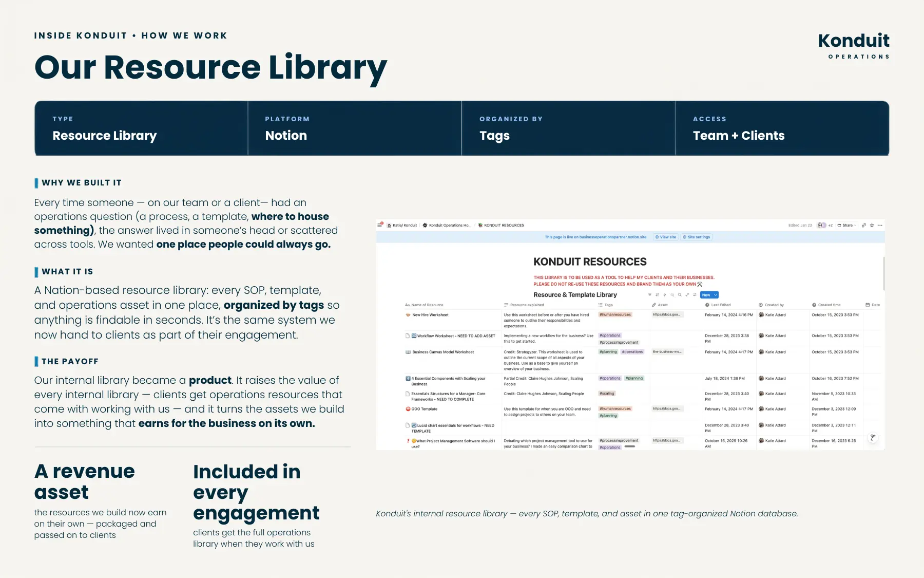
Task: Click the +2 additional collaborators indicator
Action: [x=830, y=225]
